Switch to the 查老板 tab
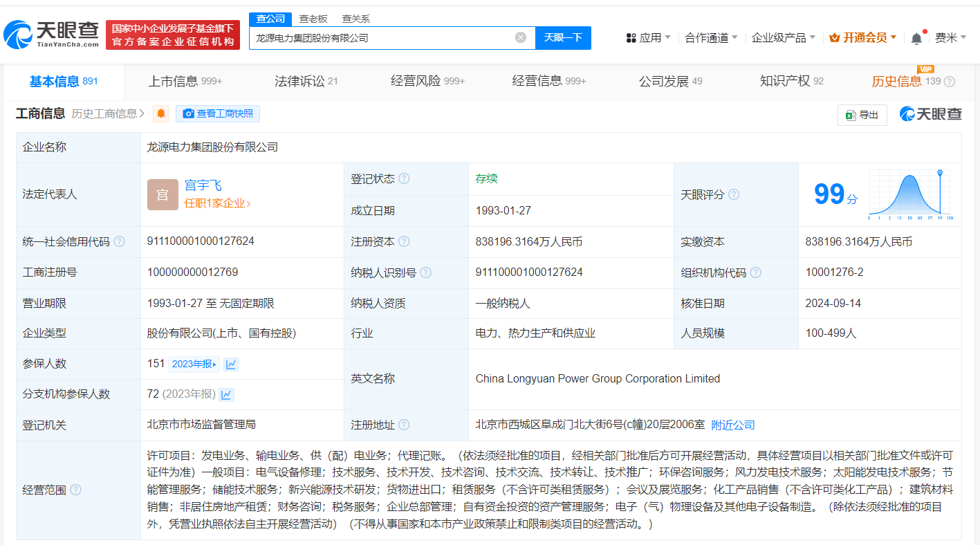The image size is (980, 545). 315,19
